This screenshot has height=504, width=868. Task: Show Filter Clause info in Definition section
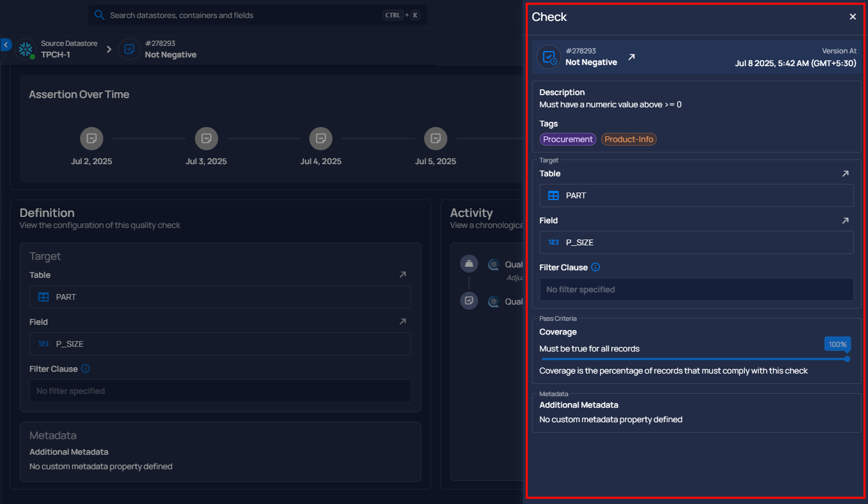click(x=85, y=369)
